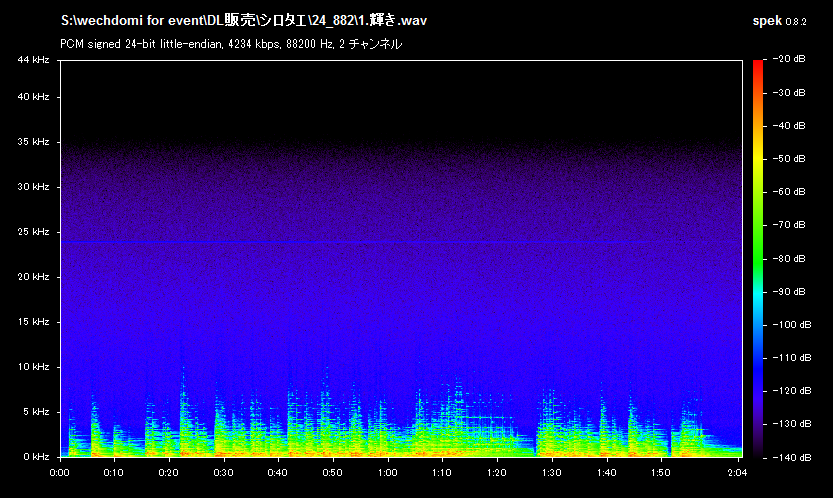Click the 1:40 time axis label
Screen dimensions: 833x498
point(606,473)
